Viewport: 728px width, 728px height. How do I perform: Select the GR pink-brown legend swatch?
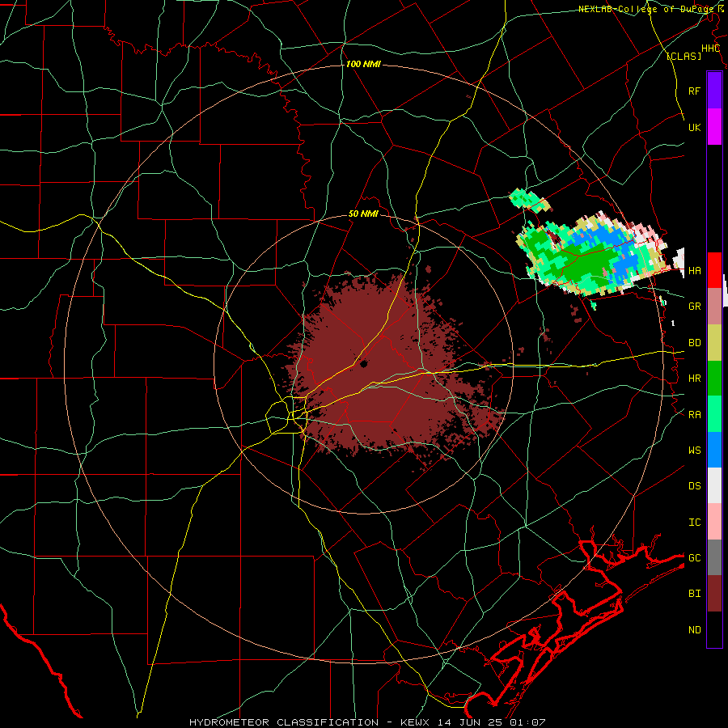[714, 307]
